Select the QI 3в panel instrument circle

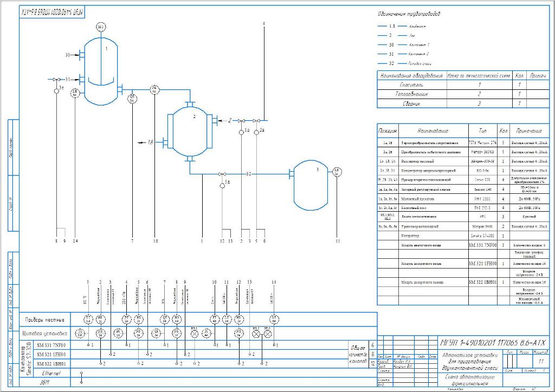click(x=157, y=332)
